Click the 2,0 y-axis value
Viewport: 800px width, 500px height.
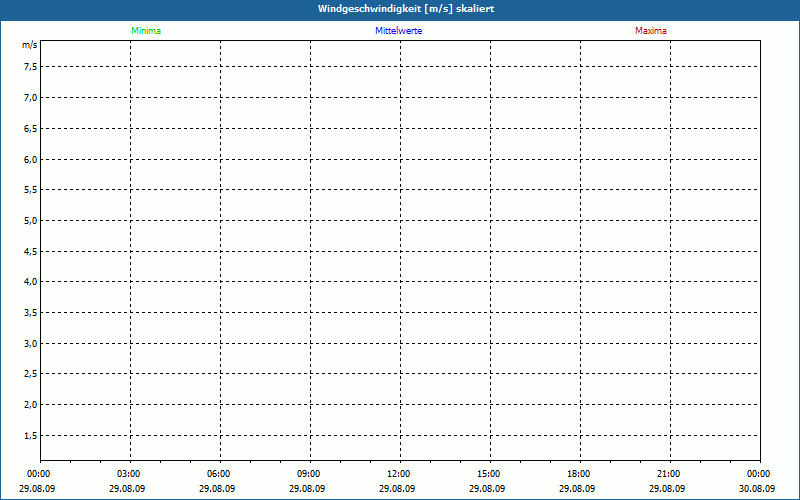pos(31,405)
